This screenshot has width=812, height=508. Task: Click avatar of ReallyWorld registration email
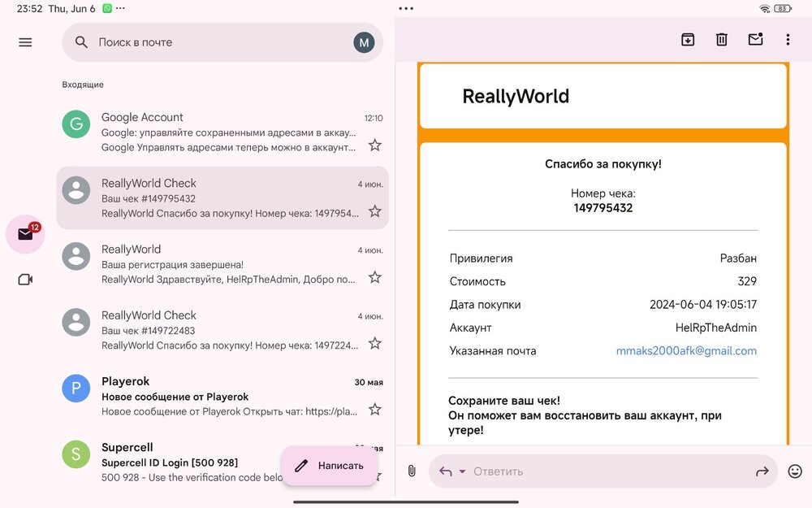(76, 256)
